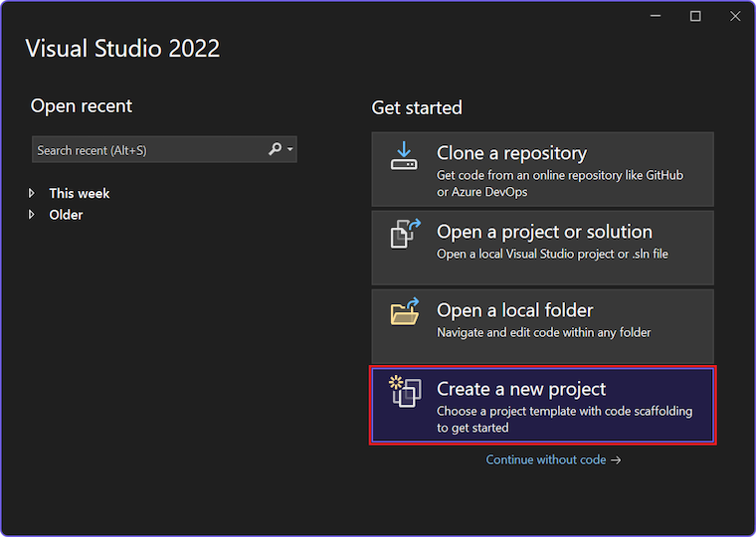Click the magnifying glass search icon
The width and height of the screenshot is (756, 537).
276,149
